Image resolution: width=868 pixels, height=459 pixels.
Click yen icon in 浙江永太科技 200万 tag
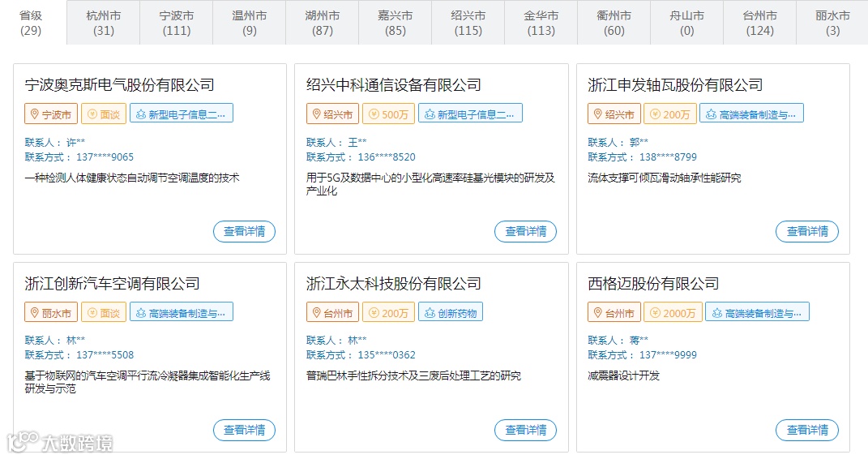(x=374, y=313)
